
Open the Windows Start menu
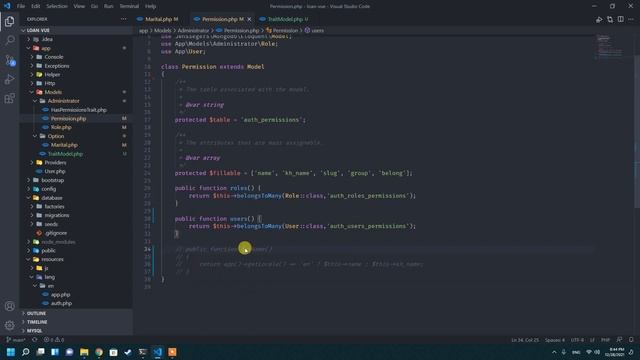coord(11,352)
